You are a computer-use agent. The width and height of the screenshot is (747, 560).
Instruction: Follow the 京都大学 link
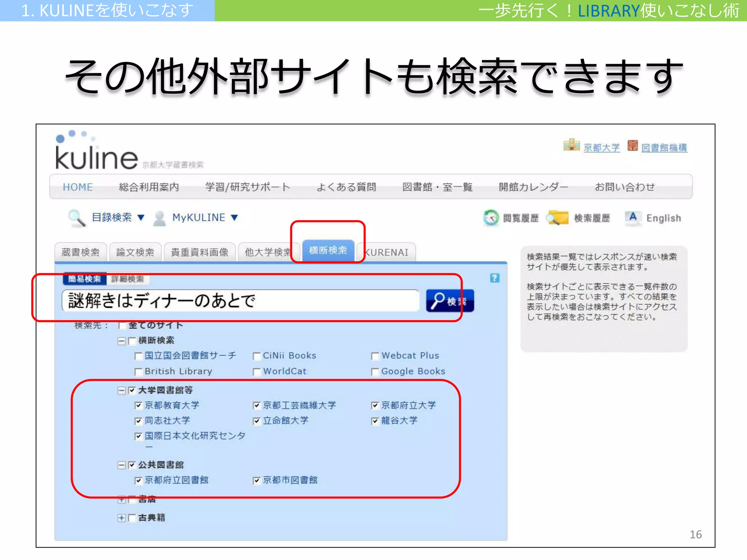[x=602, y=148]
